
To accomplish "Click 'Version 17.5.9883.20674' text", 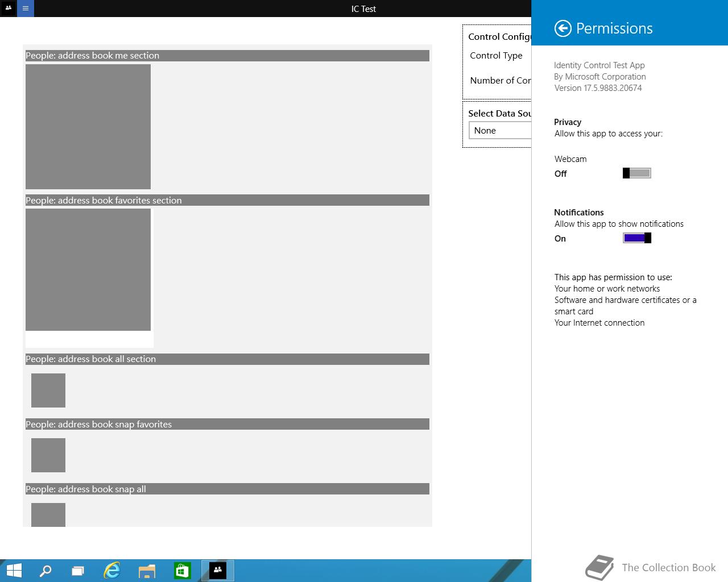I will [x=598, y=88].
